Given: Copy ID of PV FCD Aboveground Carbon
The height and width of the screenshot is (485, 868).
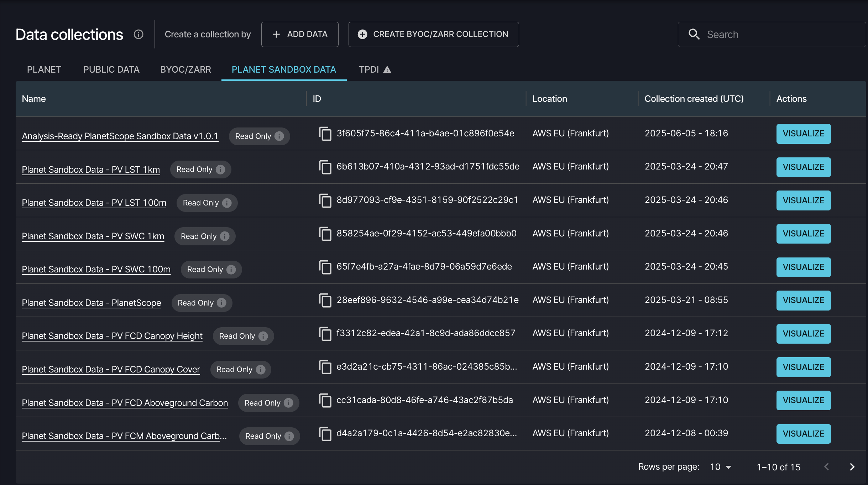Looking at the screenshot, I should coord(325,400).
